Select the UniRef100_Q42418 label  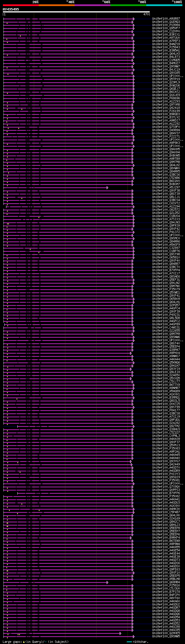[x=166, y=108]
